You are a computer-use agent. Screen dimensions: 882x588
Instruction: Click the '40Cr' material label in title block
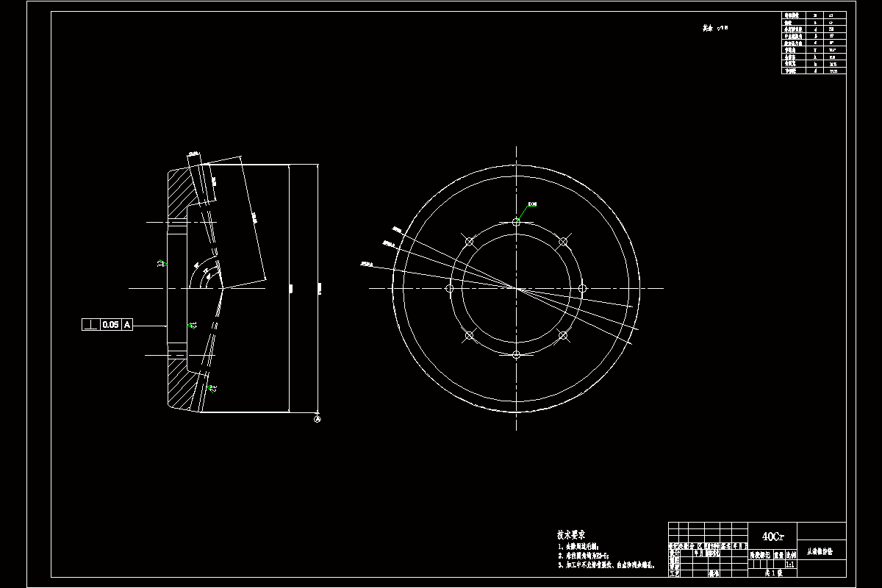pos(772,537)
